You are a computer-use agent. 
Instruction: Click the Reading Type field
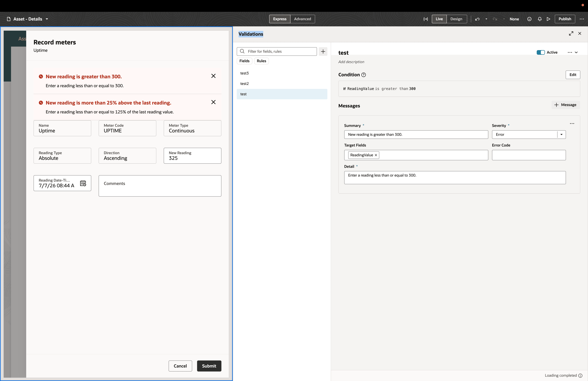coord(62,156)
